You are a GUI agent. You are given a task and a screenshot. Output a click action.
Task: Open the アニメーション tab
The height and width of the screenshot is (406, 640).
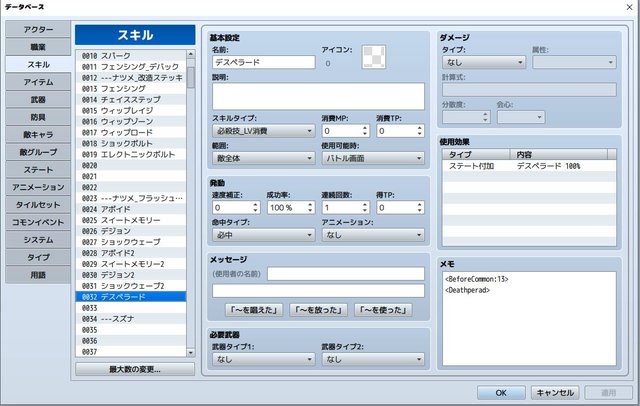click(38, 187)
